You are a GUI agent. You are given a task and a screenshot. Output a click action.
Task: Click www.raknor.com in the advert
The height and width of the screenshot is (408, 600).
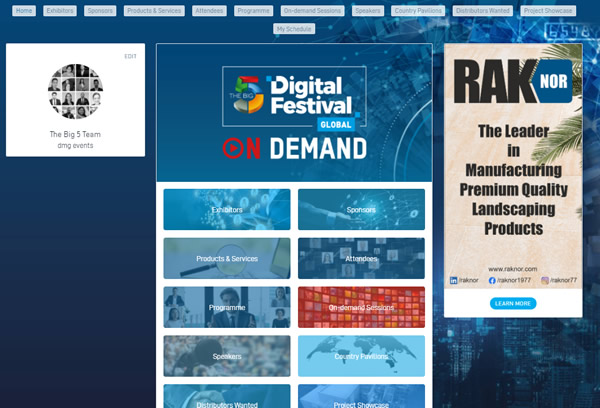click(x=513, y=269)
